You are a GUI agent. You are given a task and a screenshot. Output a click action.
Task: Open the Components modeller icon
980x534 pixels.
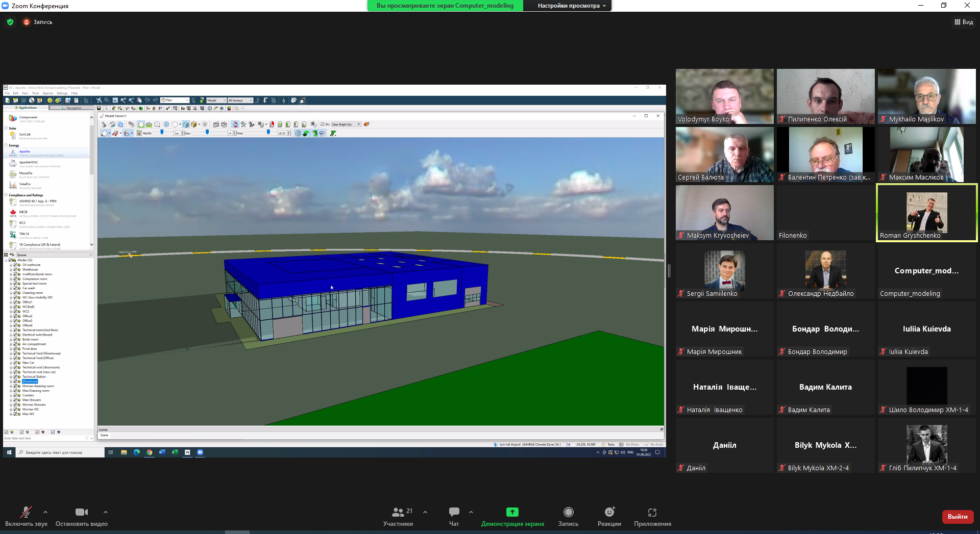point(13,118)
